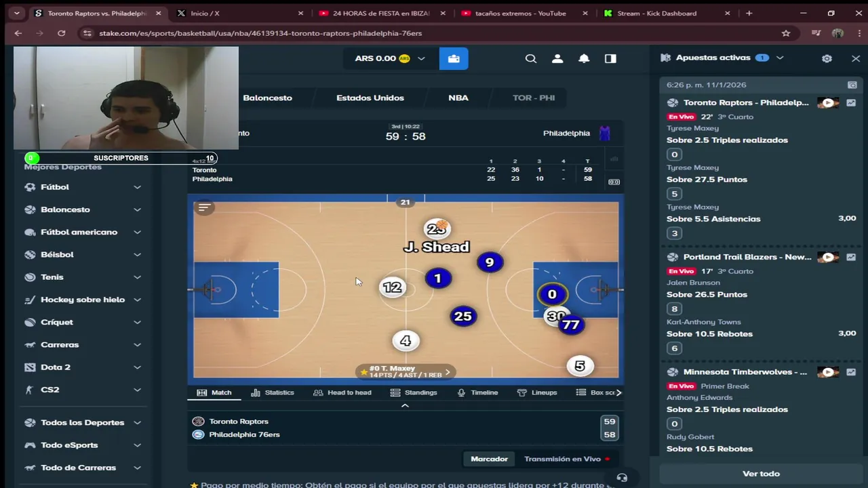Click the CS2 icon in sidebar
The image size is (868, 488).
[30, 390]
